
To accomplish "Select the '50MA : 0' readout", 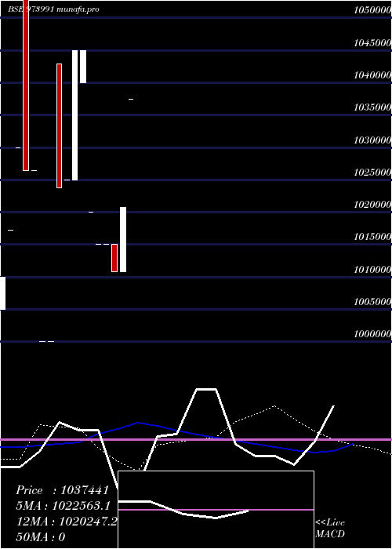I will (x=41, y=537).
